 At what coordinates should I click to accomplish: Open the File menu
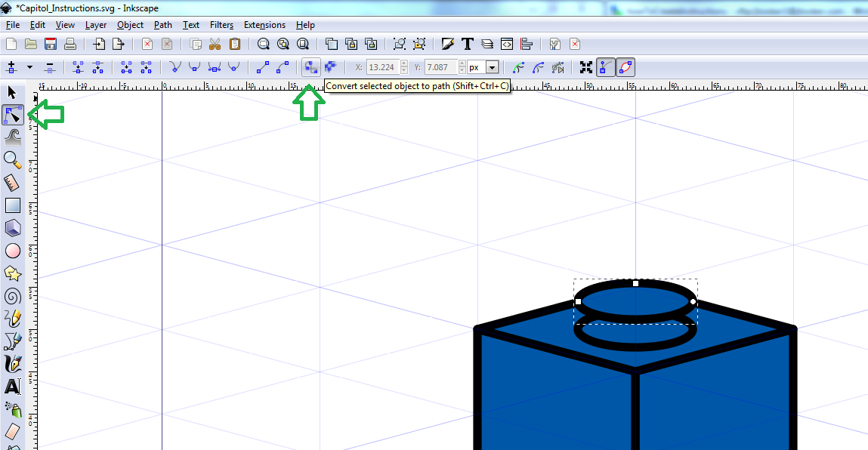point(12,25)
